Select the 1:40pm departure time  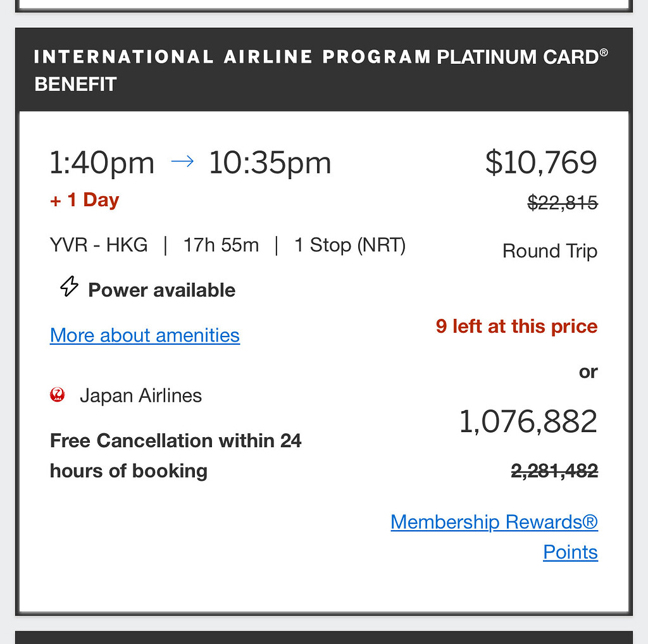point(102,162)
